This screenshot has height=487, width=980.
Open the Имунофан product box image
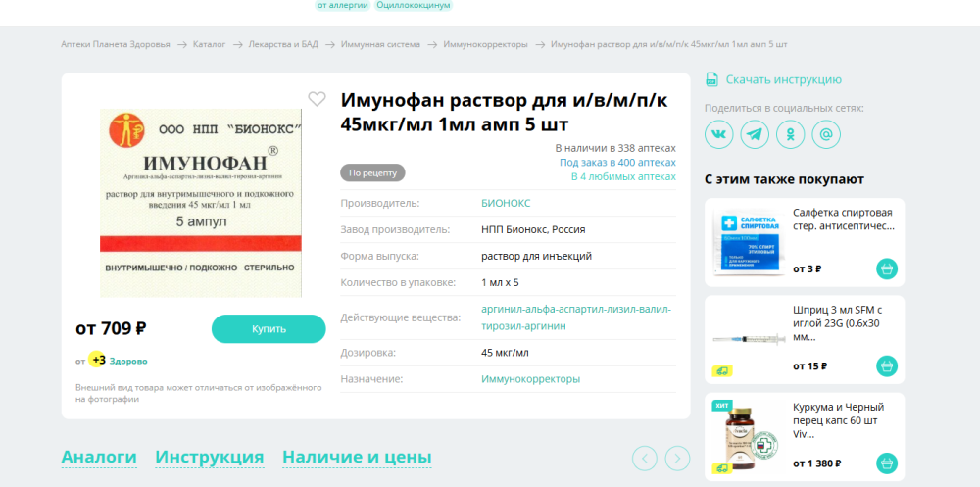[x=200, y=203]
